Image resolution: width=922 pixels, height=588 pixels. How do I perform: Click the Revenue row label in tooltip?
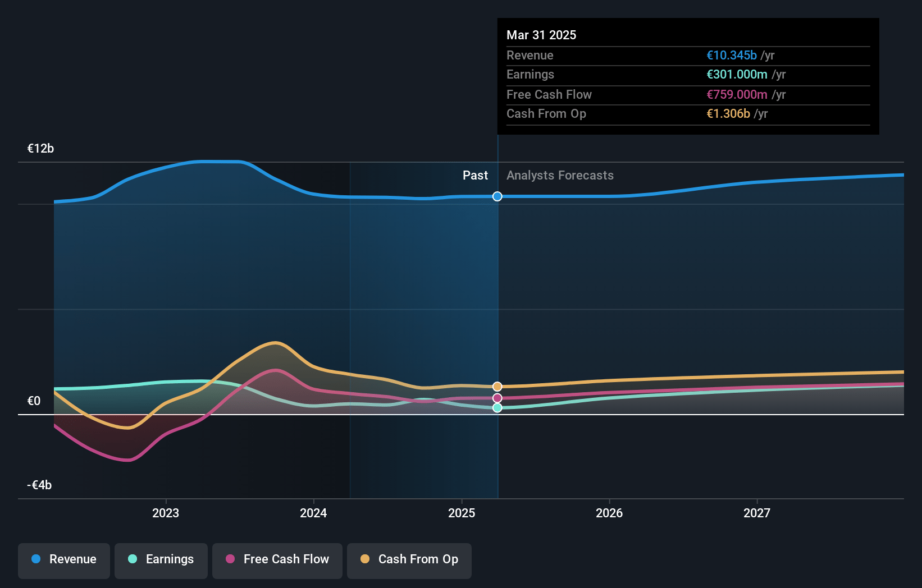click(x=530, y=56)
